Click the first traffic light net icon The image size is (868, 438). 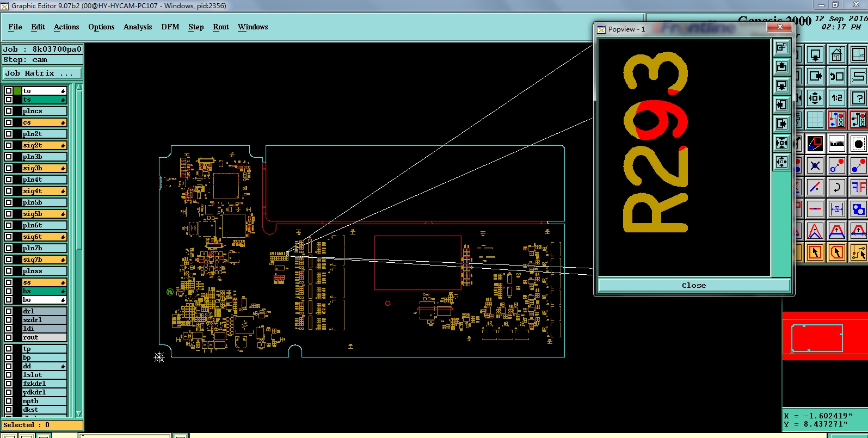pyautogui.click(x=836, y=120)
